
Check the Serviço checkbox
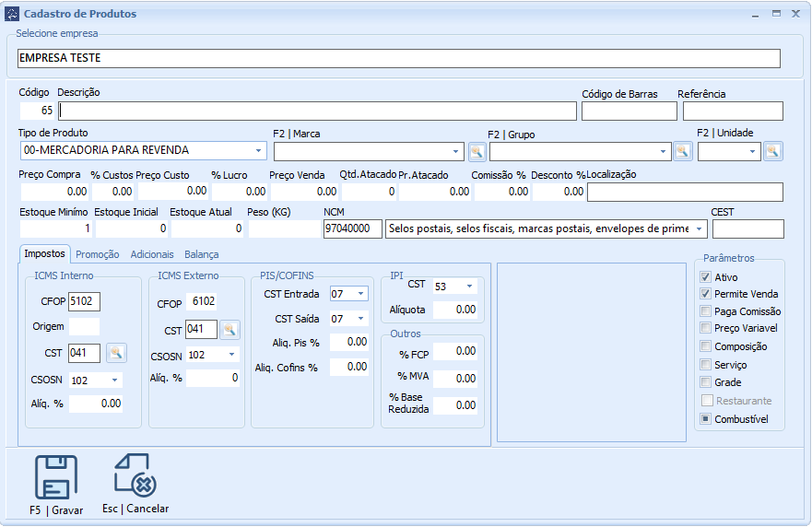point(706,365)
